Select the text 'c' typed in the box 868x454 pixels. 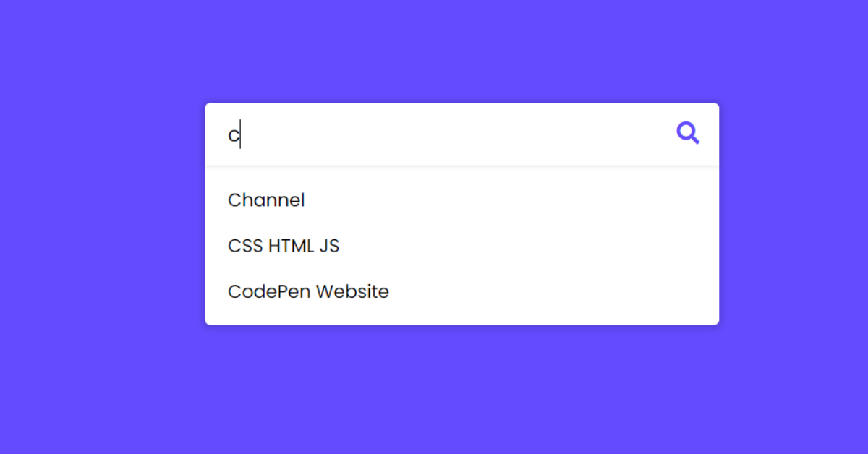coord(233,133)
